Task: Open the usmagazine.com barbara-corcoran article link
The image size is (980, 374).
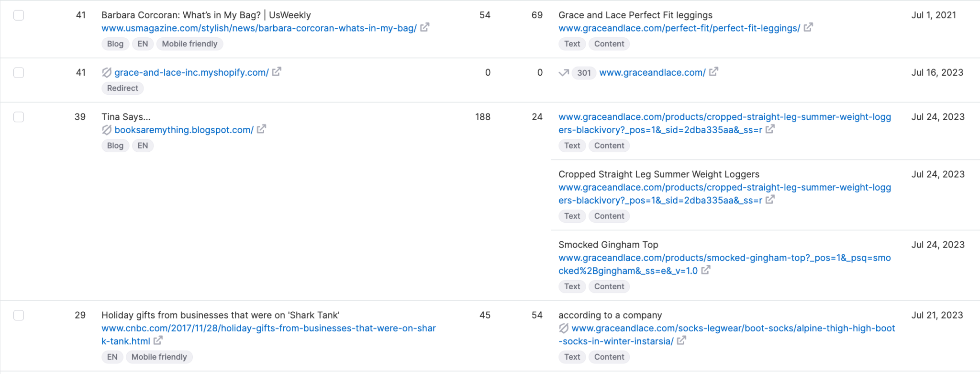Action: pos(259,28)
